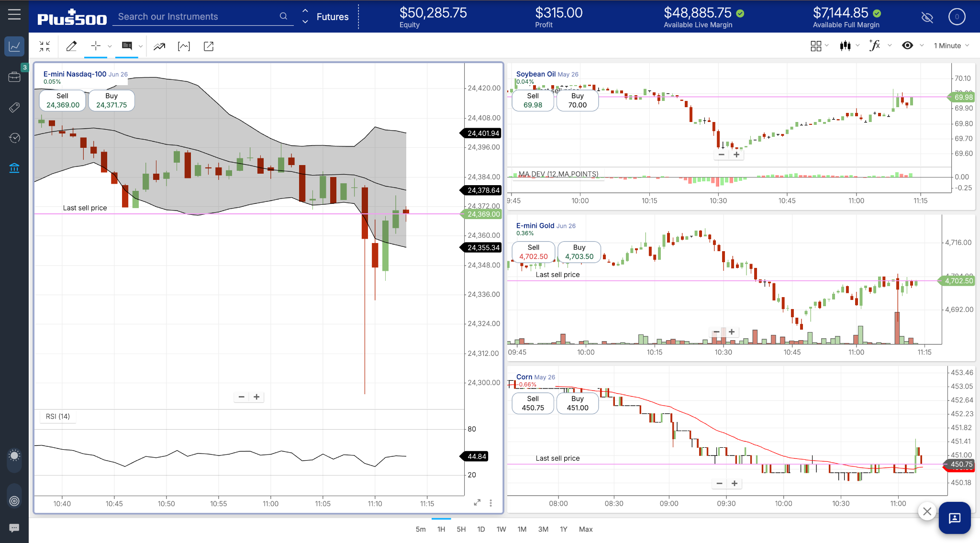Screen dimensions: 980x543
Task: Select the 3M time range tab
Action: [543, 529]
